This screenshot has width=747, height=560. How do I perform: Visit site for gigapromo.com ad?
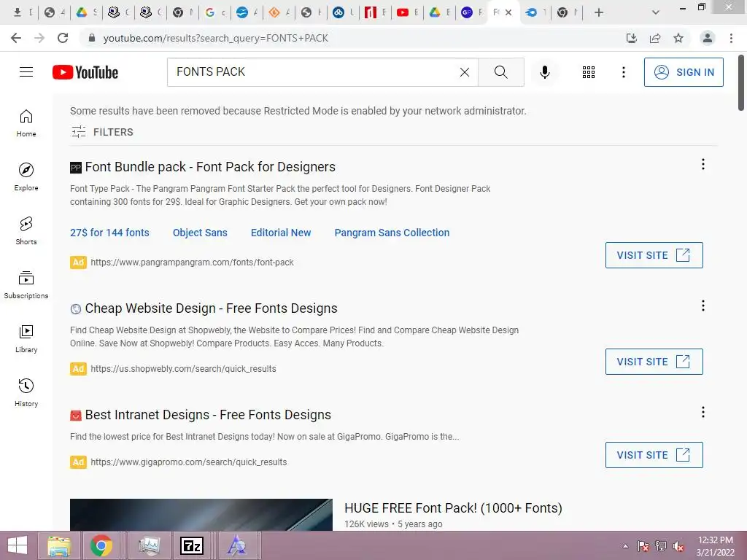pos(654,455)
